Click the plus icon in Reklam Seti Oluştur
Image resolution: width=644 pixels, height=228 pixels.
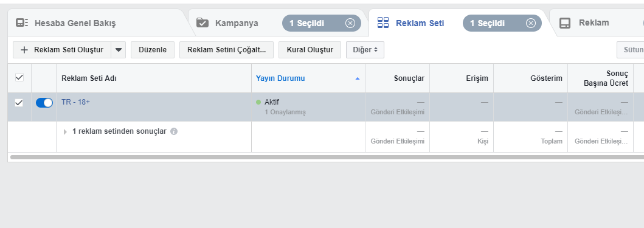click(24, 50)
